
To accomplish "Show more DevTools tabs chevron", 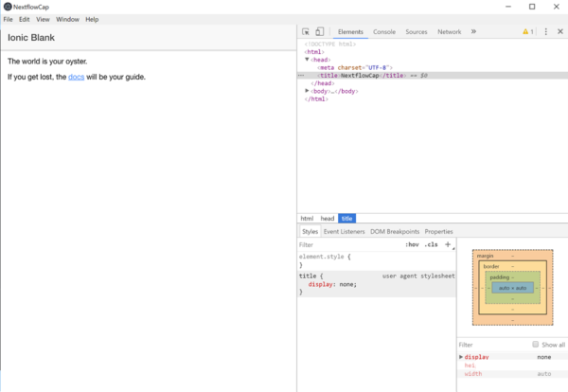I will coord(473,32).
